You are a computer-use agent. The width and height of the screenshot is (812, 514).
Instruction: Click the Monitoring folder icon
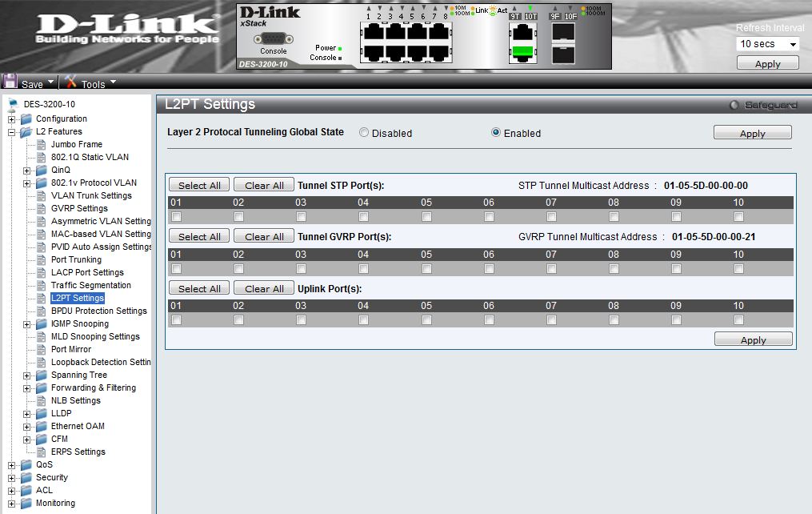[26, 504]
